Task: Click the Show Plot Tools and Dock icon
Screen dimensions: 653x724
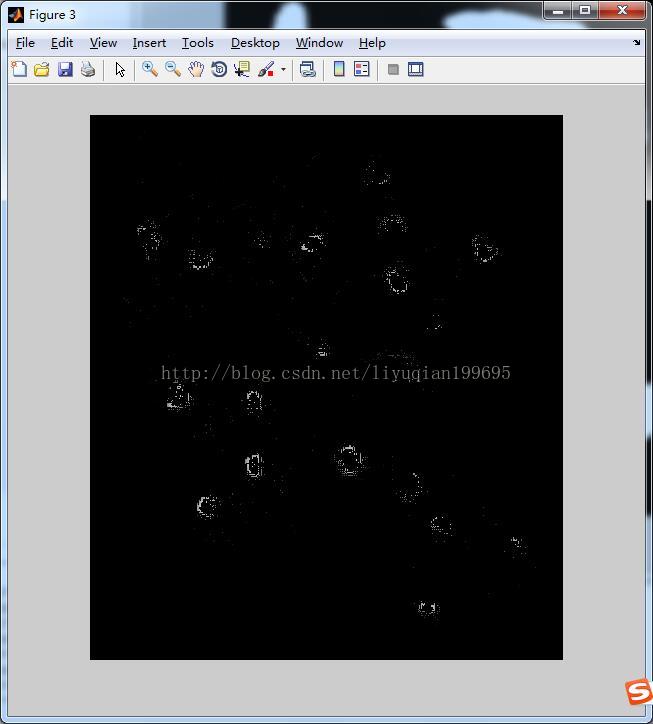Action: (416, 69)
